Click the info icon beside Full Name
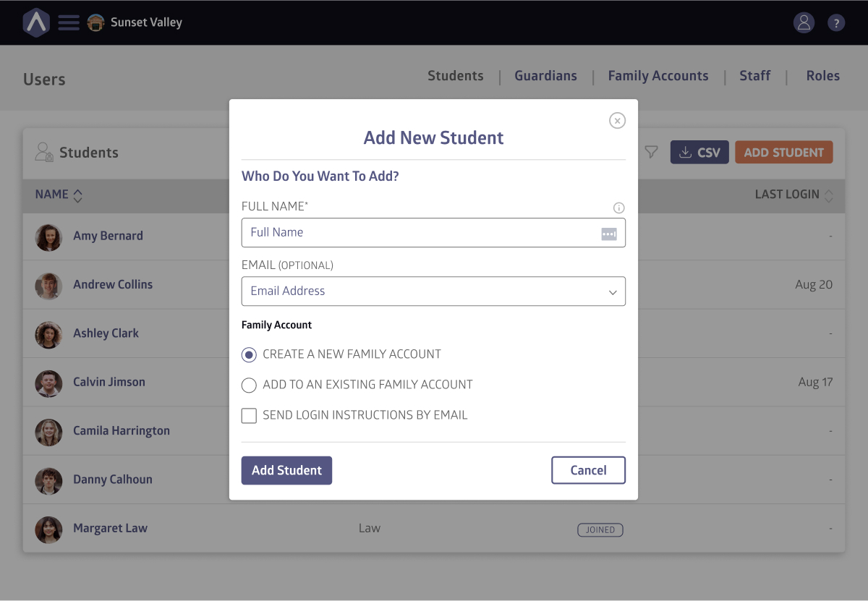The image size is (868, 601). [x=618, y=208]
